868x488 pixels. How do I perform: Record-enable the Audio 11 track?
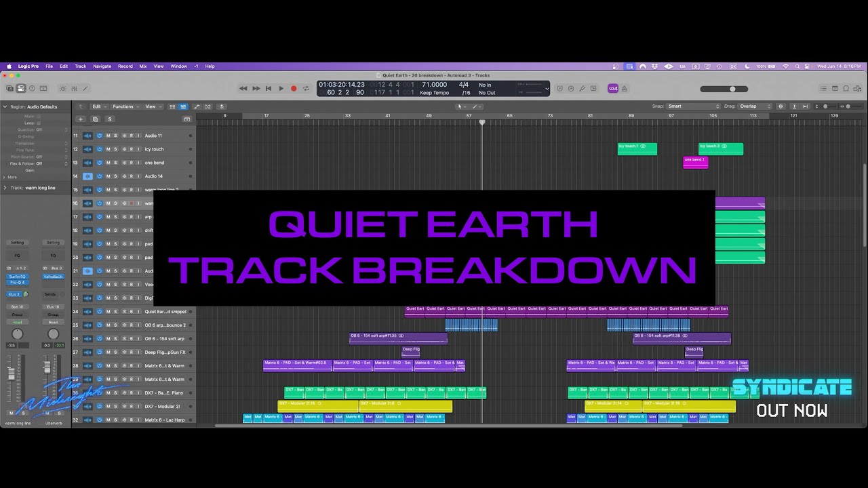click(131, 136)
